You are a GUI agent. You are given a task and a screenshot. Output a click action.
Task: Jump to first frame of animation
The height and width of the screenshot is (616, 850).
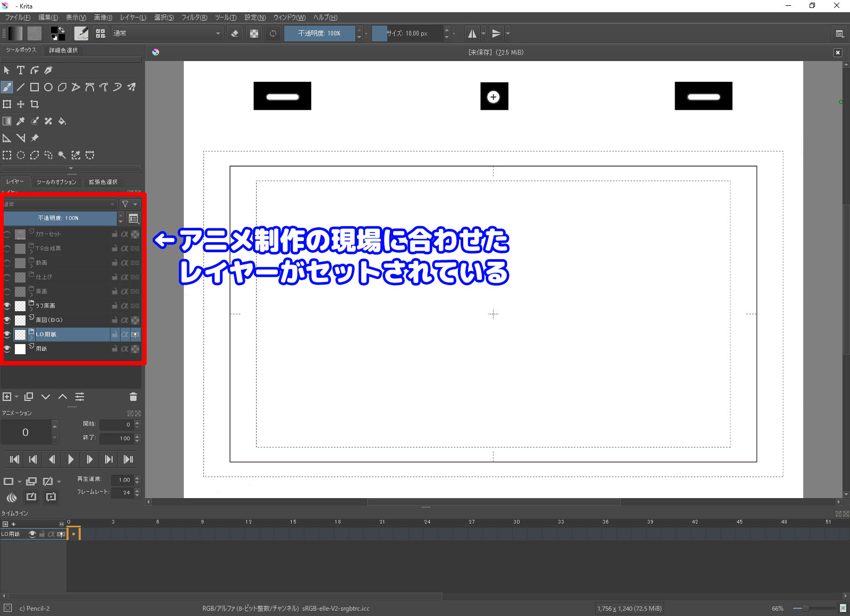(x=14, y=459)
